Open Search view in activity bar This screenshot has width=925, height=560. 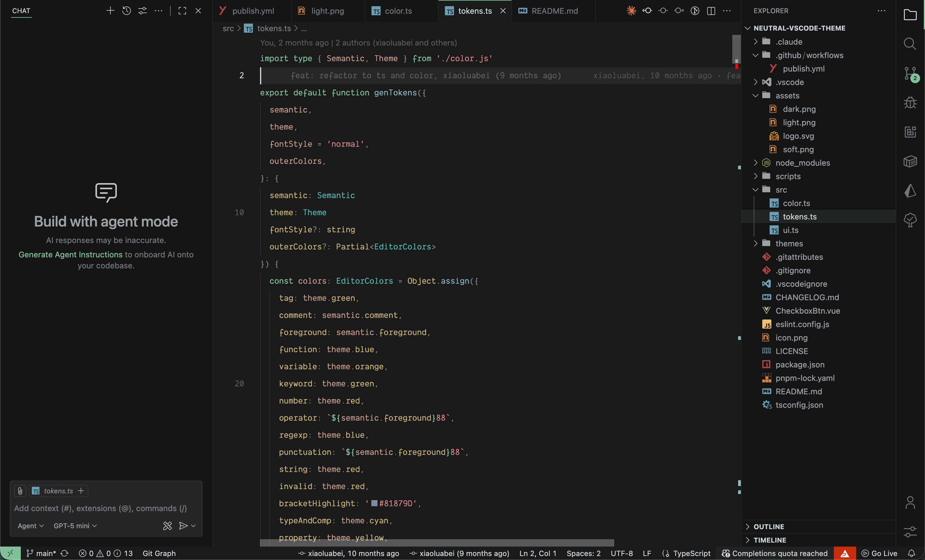click(x=910, y=44)
